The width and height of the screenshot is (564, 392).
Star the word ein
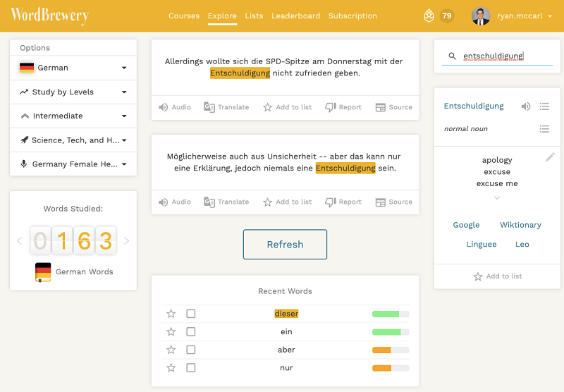[x=171, y=331]
